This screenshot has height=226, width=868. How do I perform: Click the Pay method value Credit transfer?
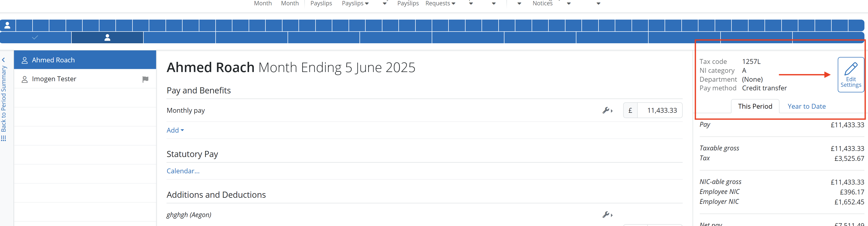point(764,88)
